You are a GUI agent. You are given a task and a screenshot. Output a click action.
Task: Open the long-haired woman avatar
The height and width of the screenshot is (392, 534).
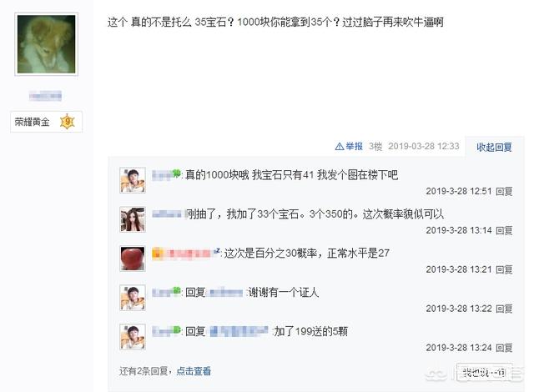pos(133,219)
